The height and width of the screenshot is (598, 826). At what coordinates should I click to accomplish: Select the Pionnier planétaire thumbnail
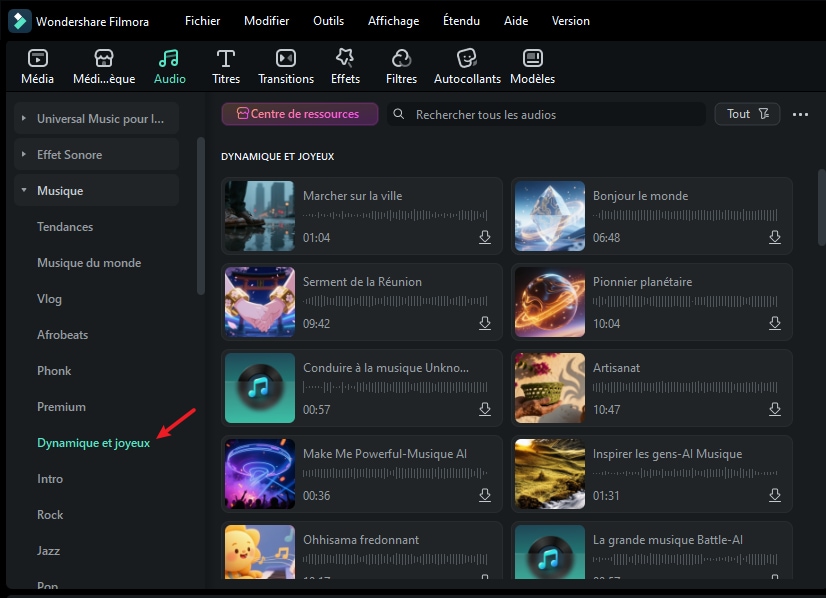tap(549, 302)
